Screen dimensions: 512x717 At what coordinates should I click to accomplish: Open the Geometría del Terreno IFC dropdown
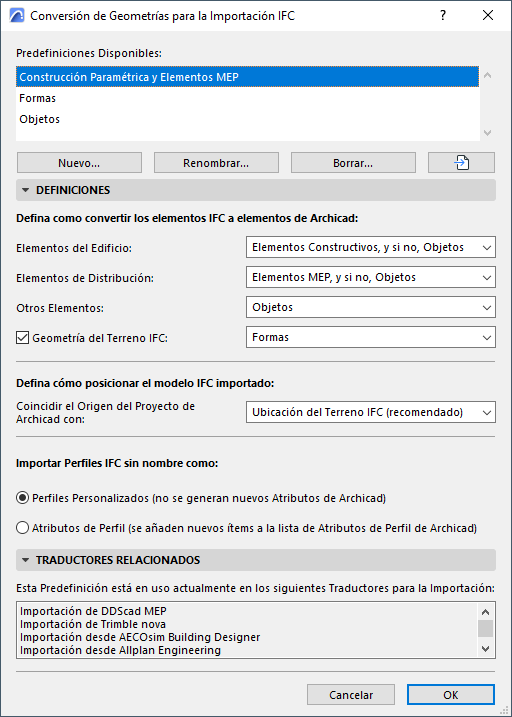pos(371,337)
